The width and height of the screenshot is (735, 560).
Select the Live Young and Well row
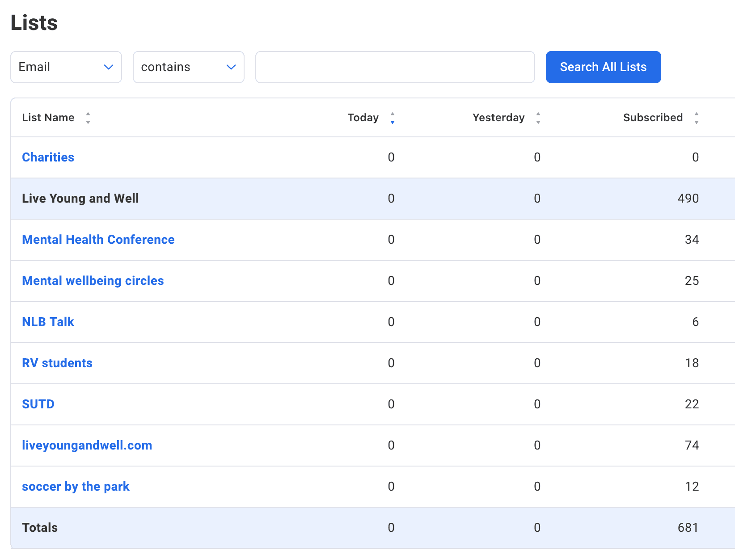tap(80, 199)
